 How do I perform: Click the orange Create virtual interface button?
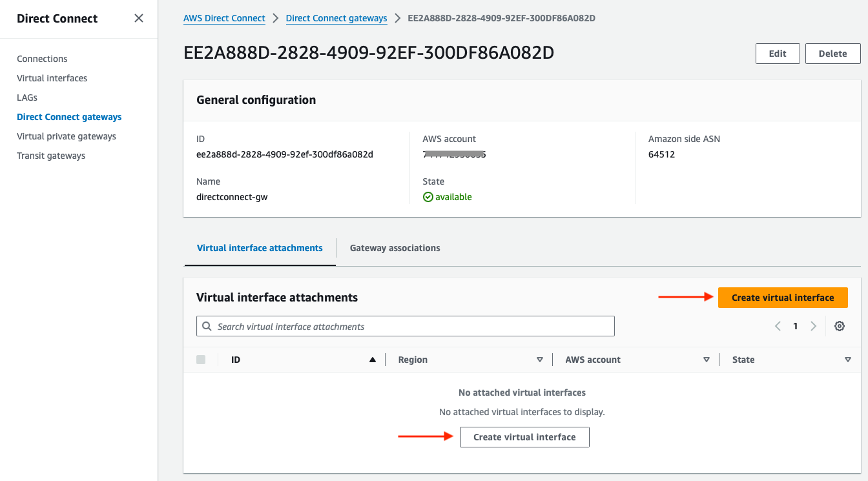coord(783,298)
